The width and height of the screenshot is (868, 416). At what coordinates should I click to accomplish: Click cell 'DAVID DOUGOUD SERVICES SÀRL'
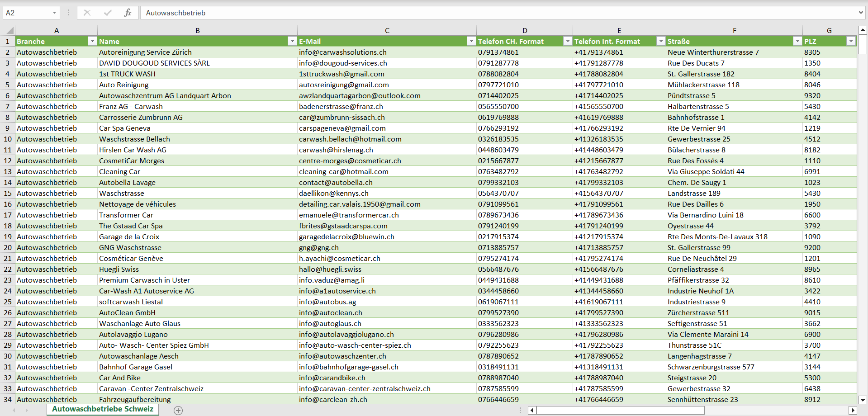click(197, 63)
